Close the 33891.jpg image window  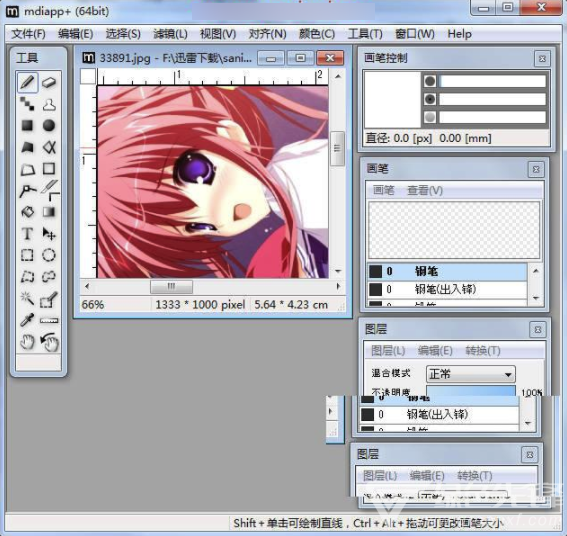click(x=330, y=58)
